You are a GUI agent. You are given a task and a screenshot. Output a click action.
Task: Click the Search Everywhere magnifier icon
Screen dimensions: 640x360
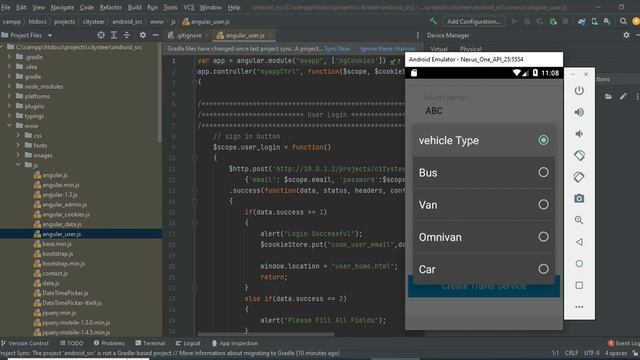tap(623, 21)
